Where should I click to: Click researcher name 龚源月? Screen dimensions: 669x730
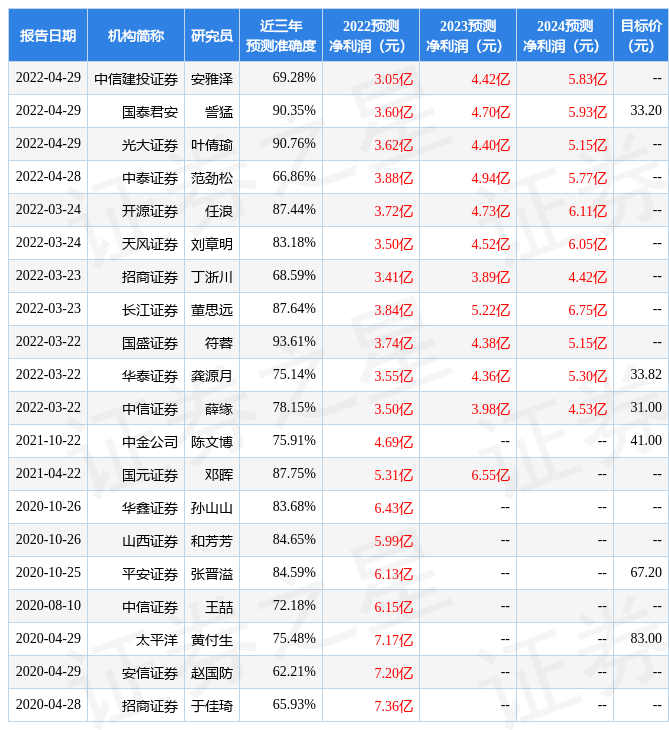click(x=212, y=376)
